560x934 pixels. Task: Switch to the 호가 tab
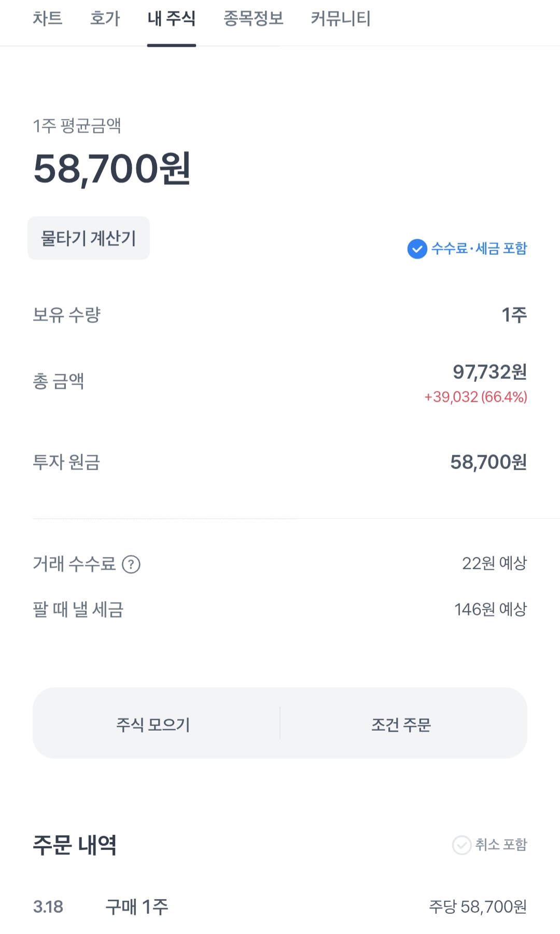[x=105, y=19]
